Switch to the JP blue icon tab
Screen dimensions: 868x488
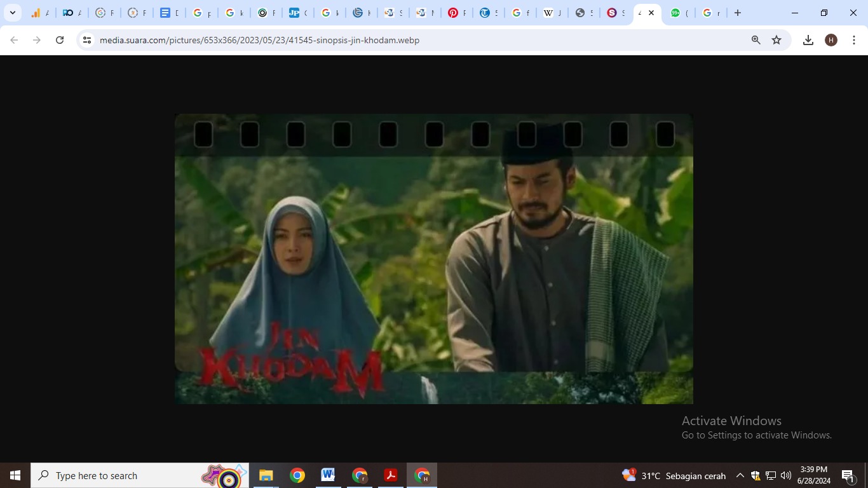[298, 13]
